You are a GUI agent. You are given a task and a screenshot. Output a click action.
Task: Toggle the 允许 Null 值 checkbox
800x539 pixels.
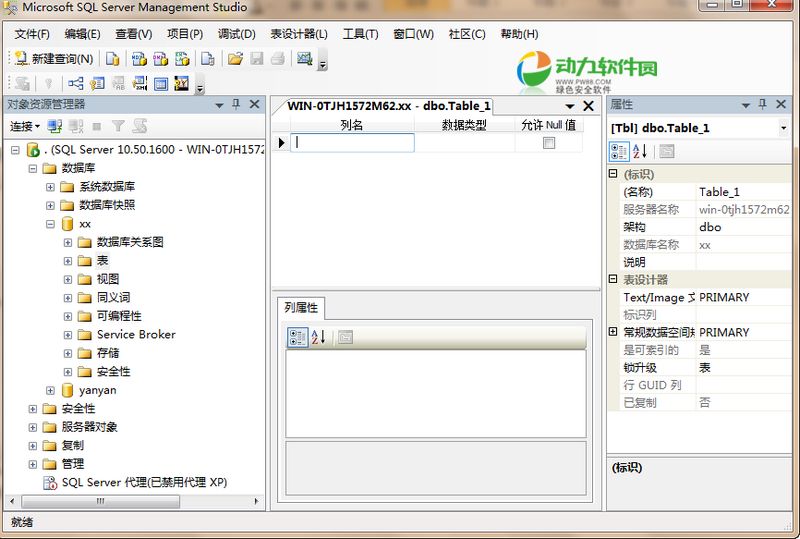(x=549, y=143)
